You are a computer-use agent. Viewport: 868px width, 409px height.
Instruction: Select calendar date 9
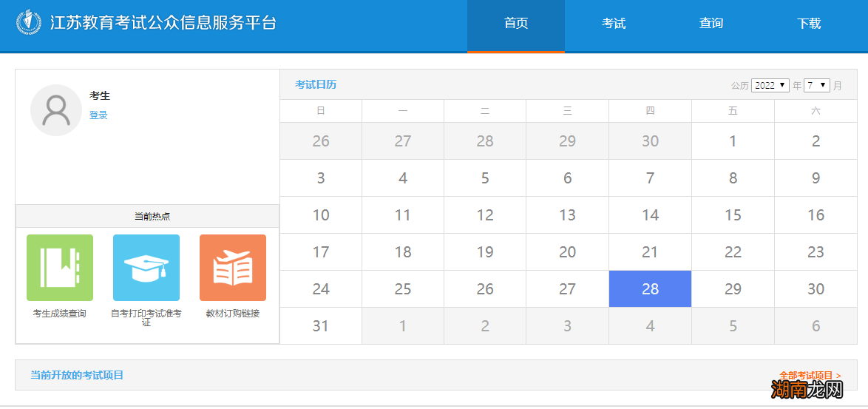816,178
